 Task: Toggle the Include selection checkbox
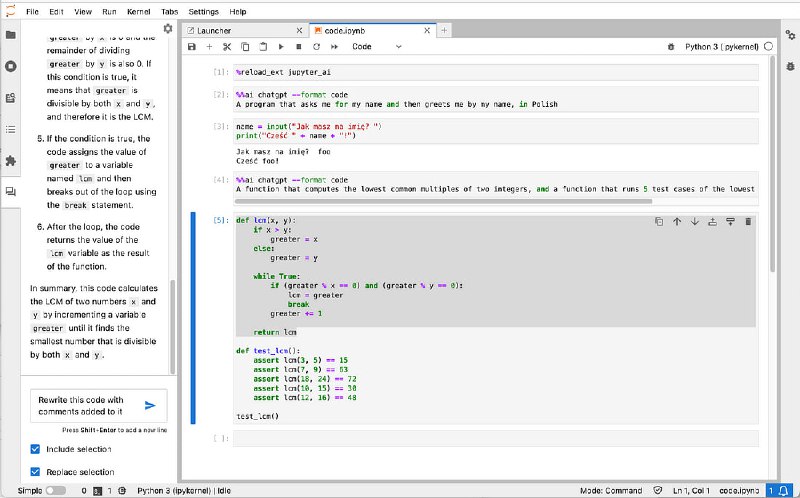pos(35,449)
